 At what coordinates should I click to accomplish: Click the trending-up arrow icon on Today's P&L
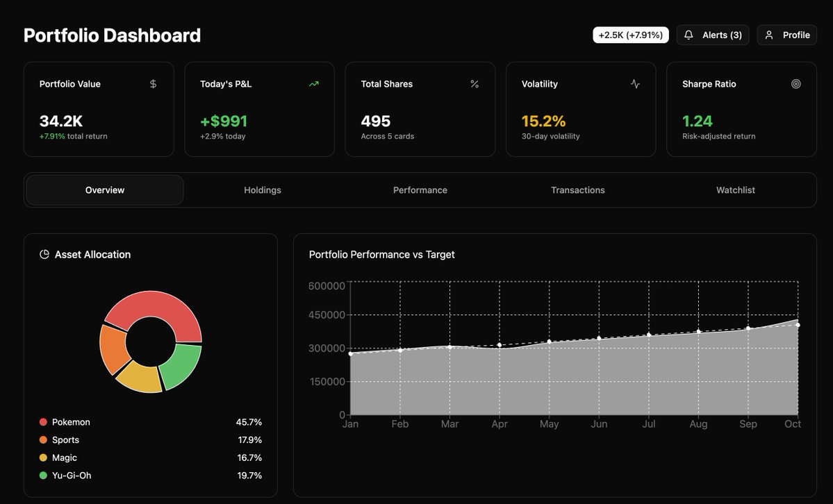coord(314,84)
